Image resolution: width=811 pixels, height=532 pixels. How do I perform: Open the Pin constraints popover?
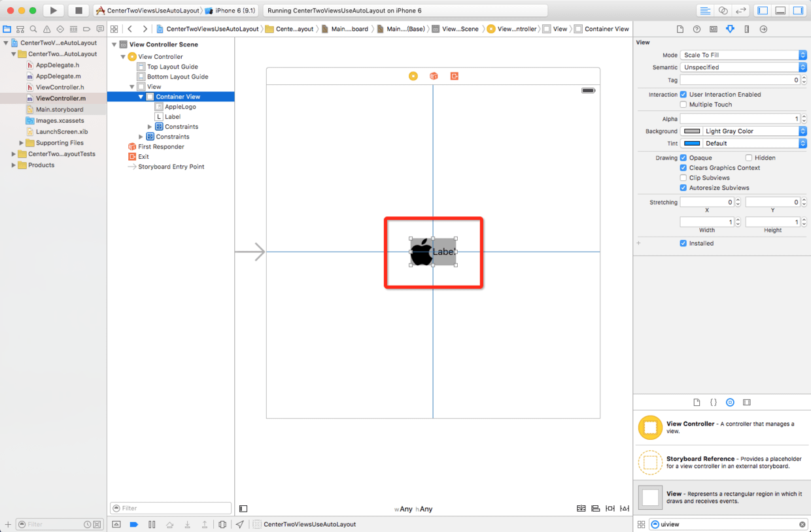tap(610, 508)
